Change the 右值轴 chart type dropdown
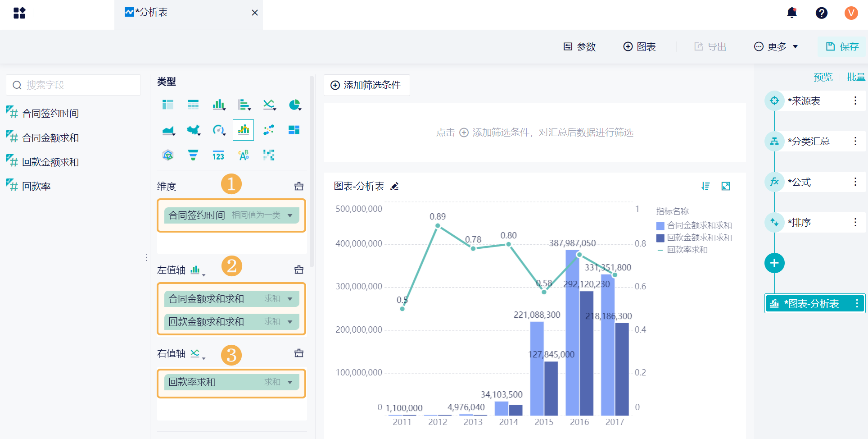This screenshot has width=868, height=439. [198, 354]
